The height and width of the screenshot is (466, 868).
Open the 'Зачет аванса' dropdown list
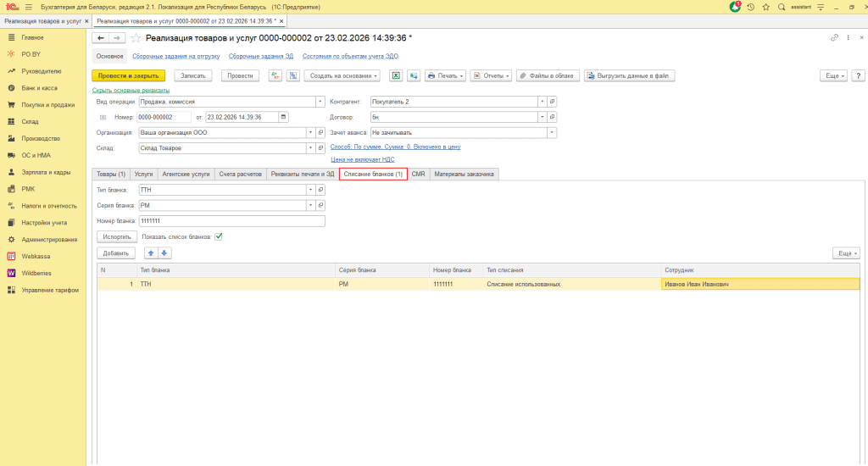552,132
